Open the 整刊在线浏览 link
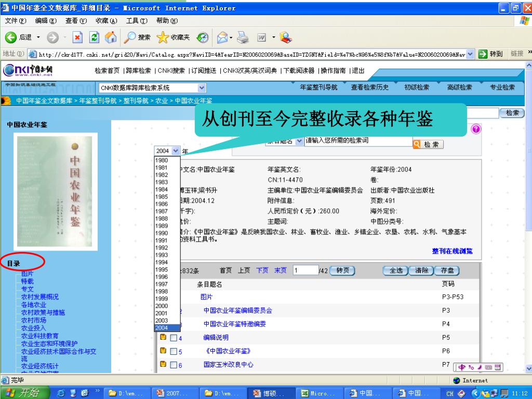The width and height of the screenshot is (532, 399). tap(453, 251)
